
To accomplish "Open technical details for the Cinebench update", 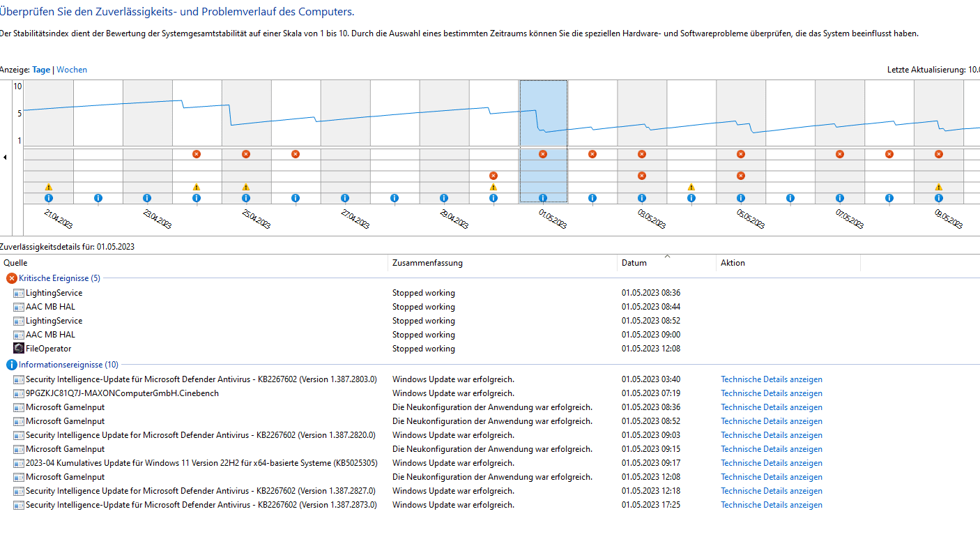I will point(772,393).
